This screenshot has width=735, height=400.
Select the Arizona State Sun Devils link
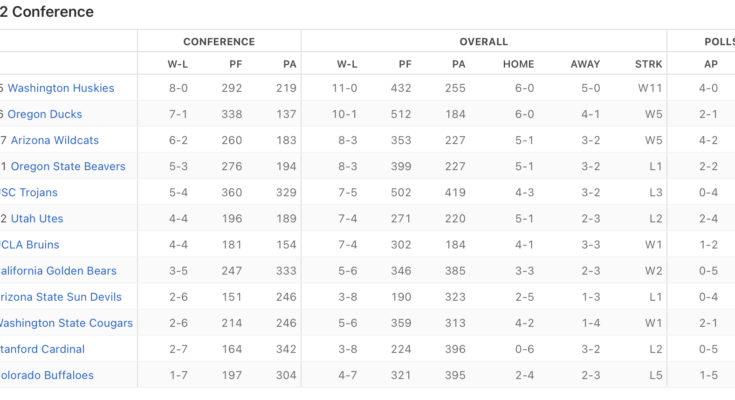60,297
